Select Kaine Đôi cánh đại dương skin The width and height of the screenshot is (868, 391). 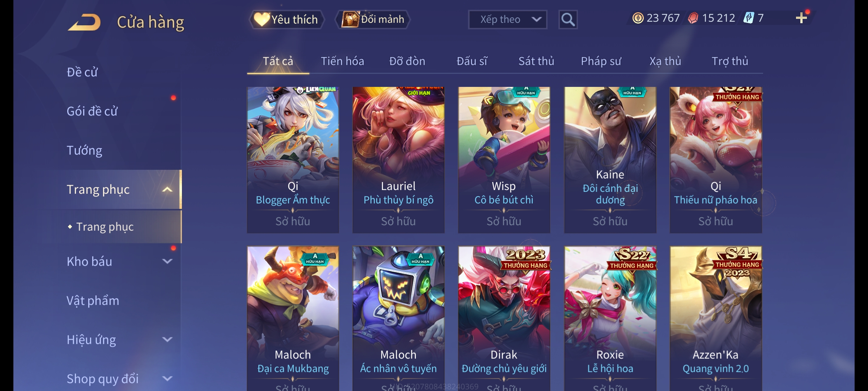610,160
